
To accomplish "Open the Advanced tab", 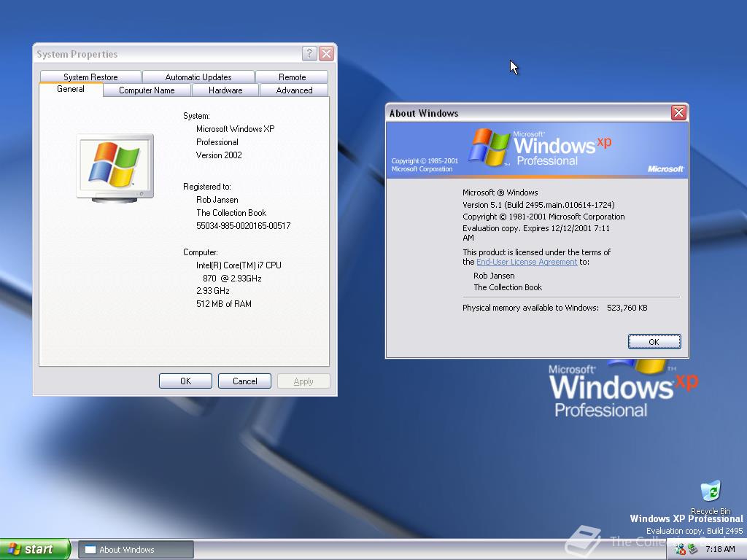I will point(295,90).
